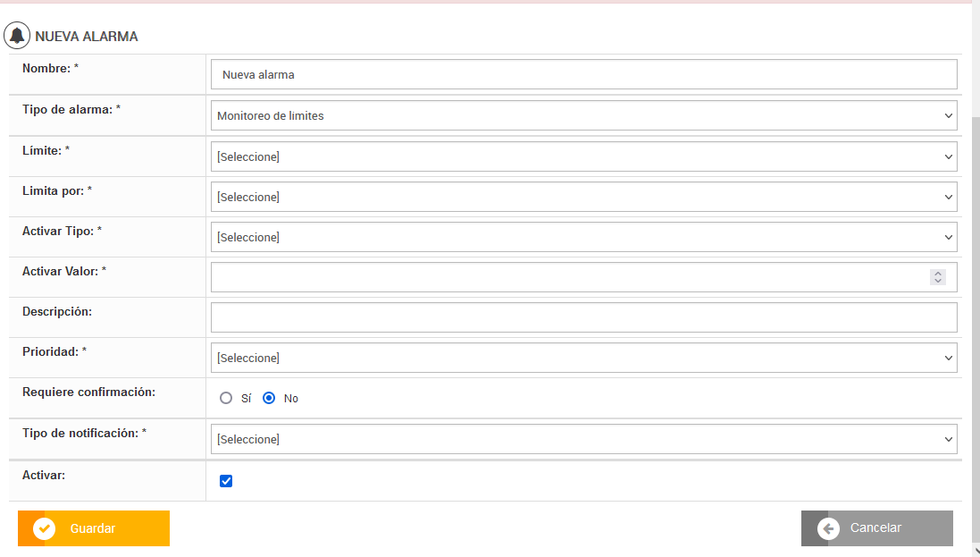The height and width of the screenshot is (557, 980).
Task: Click the Activar Valor number stepper arrows
Action: 937,277
